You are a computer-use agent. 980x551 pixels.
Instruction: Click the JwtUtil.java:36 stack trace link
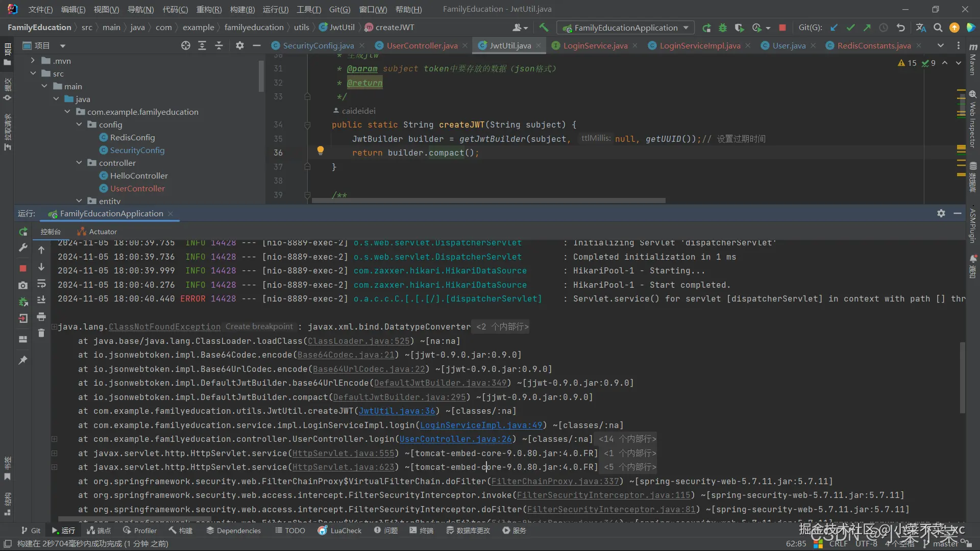coord(397,411)
